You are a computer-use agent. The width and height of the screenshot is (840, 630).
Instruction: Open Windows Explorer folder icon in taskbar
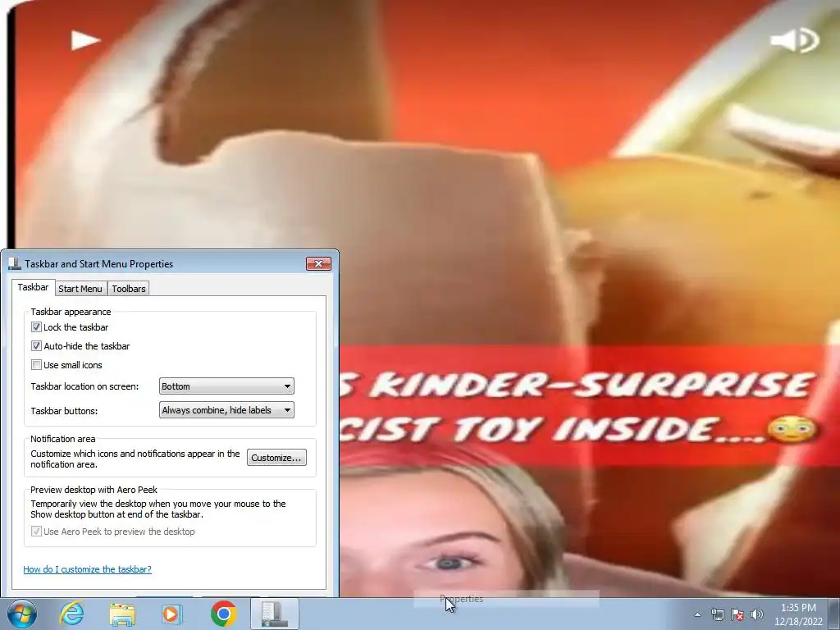tap(122, 614)
